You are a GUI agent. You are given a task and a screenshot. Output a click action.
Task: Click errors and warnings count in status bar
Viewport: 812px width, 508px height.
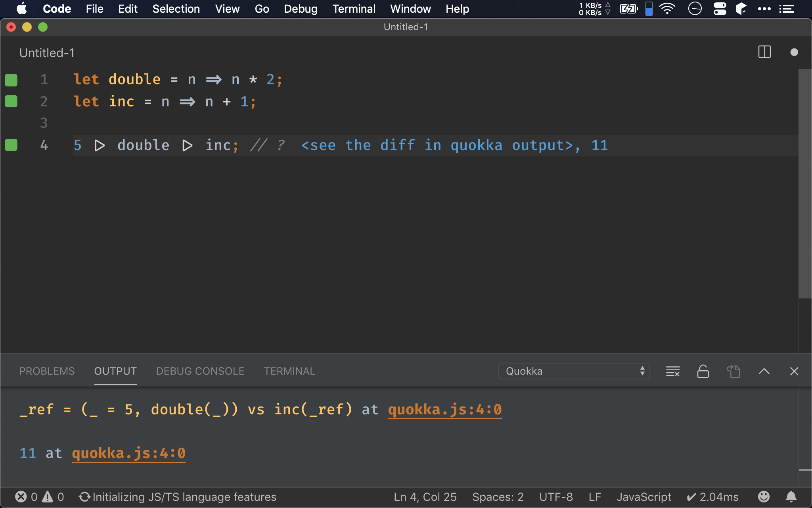point(40,497)
